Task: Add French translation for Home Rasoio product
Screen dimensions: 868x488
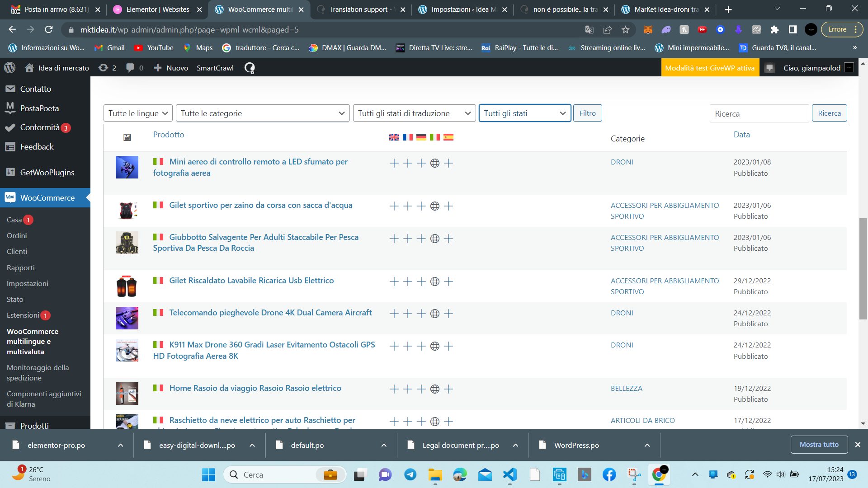Action: tap(407, 389)
